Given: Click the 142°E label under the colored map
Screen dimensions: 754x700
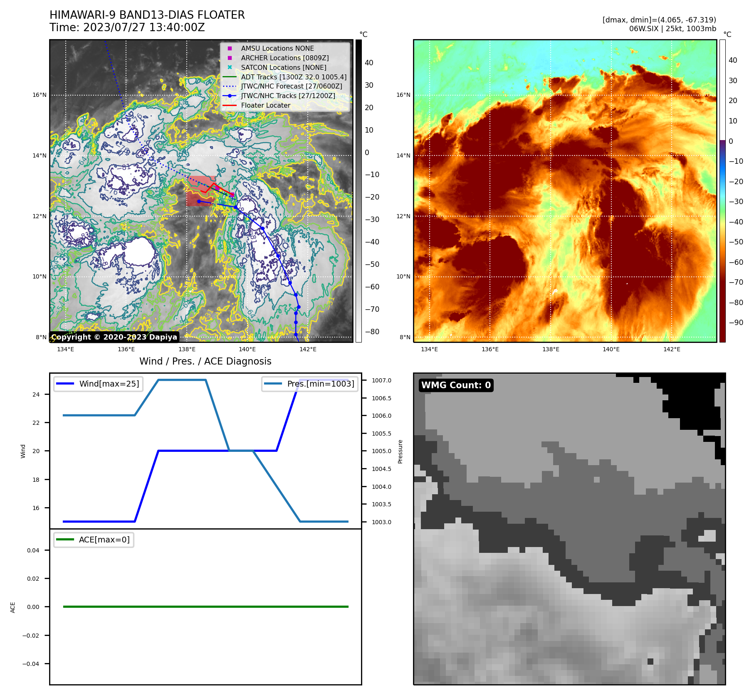Looking at the screenshot, I should click(672, 349).
